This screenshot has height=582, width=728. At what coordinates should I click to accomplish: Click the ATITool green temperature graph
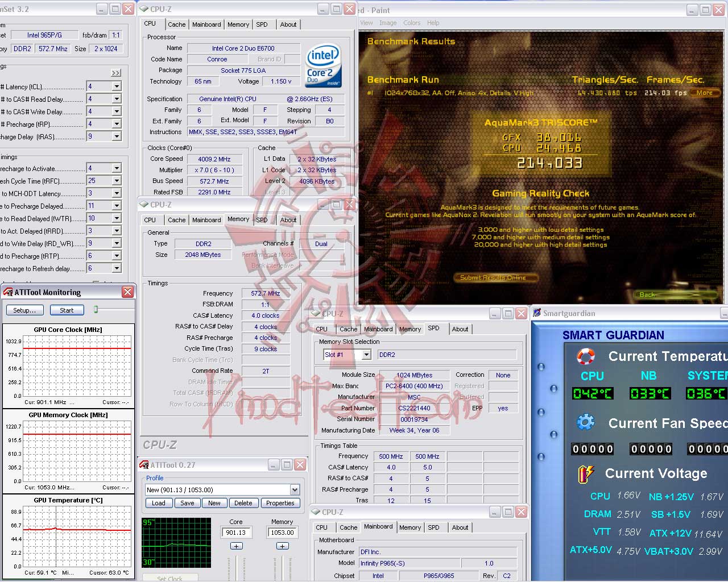click(x=176, y=542)
